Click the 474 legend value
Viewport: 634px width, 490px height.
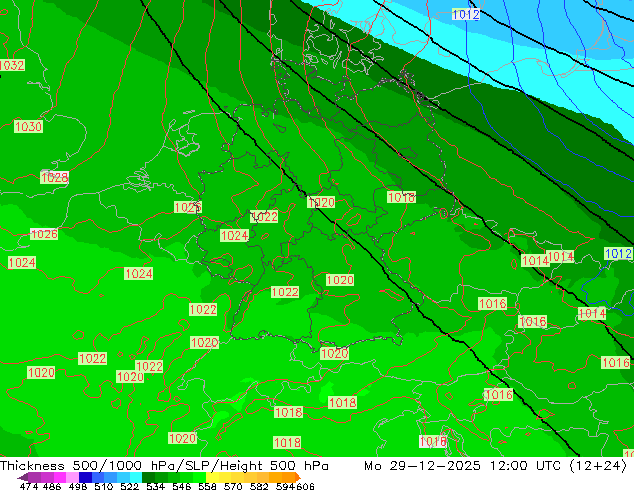coord(29,486)
